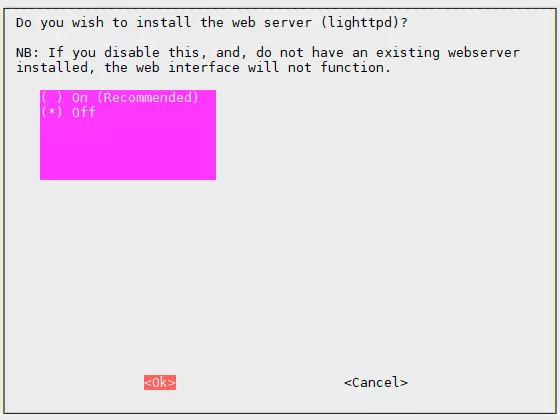This screenshot has width=560, height=420.
Task: Click the empty magenta area below Off
Action: coord(128,150)
